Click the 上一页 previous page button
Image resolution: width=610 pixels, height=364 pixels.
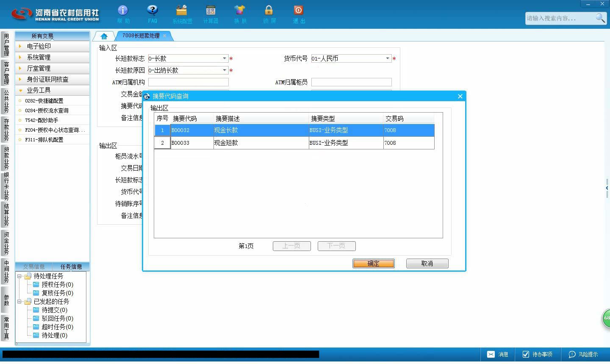tap(291, 246)
